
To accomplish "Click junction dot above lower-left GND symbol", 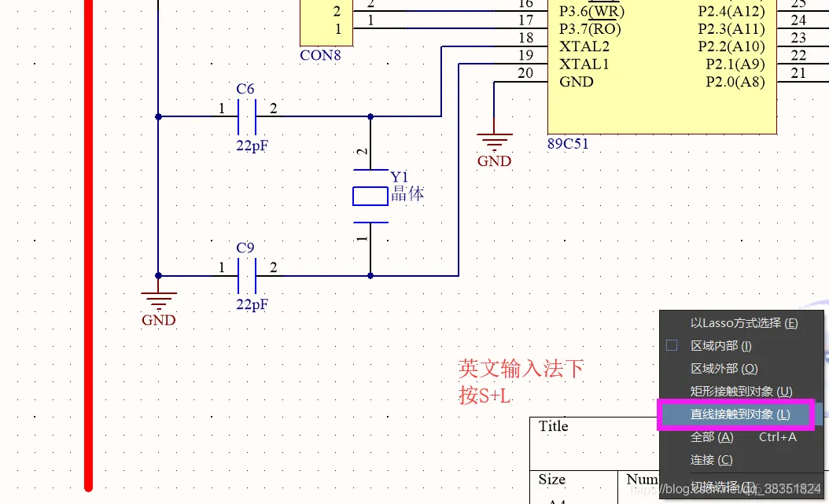I will 158,276.
